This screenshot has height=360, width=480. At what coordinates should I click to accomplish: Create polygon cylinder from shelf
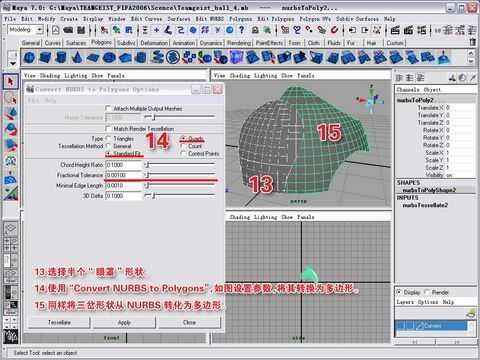tap(61, 57)
